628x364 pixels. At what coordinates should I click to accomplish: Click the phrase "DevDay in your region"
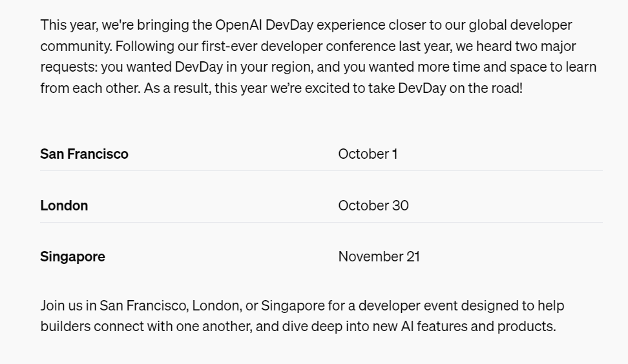tap(244, 67)
